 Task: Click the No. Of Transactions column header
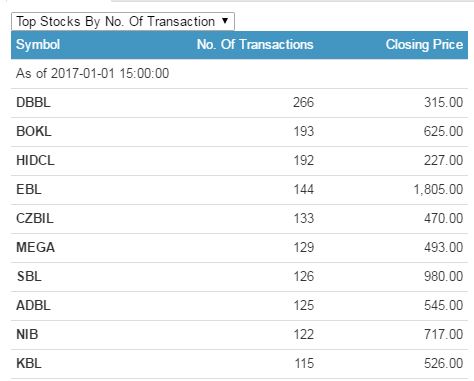tap(255, 44)
